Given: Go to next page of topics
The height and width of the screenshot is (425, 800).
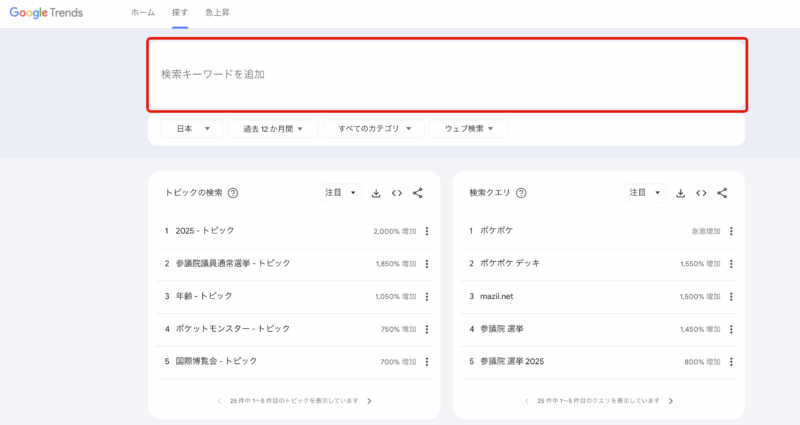Looking at the screenshot, I should tap(369, 401).
